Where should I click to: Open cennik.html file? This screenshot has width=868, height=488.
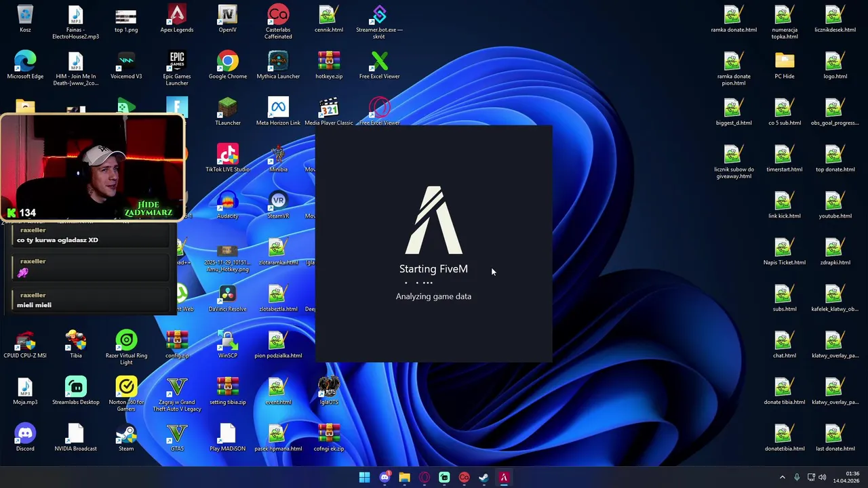point(329,20)
